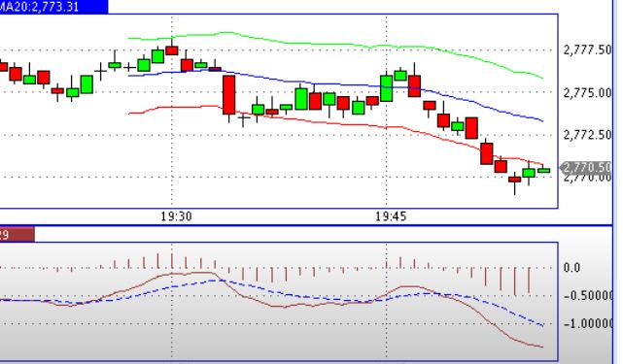Click the large red candlestick after 19:30
Image resolution: width=623 pixels, height=364 pixels.
(x=228, y=95)
